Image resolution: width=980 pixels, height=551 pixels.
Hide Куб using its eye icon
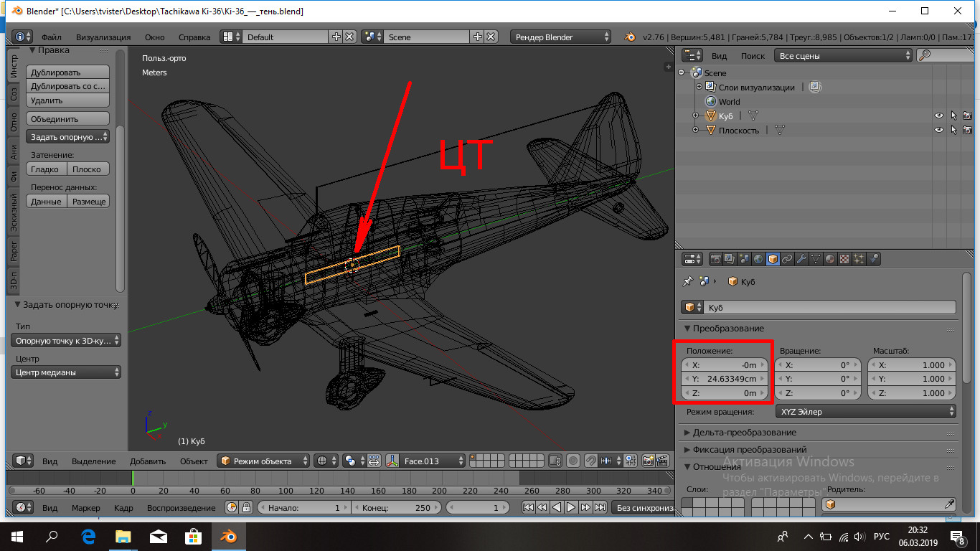(x=938, y=116)
